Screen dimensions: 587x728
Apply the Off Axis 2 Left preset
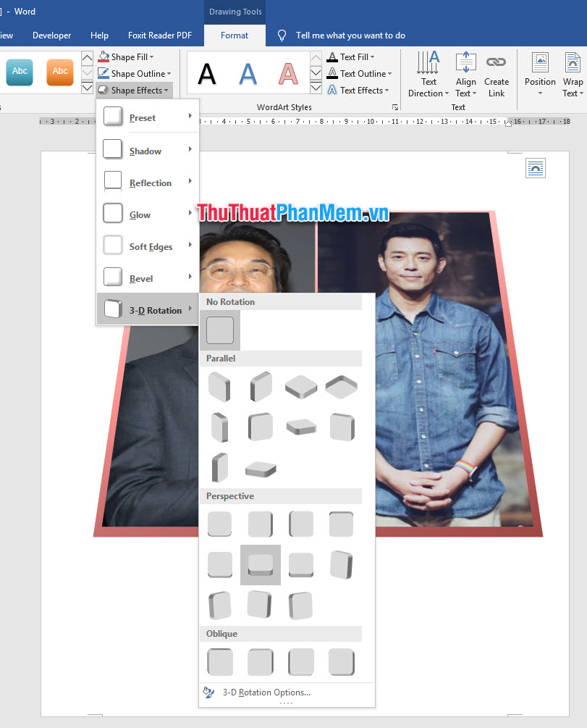click(x=342, y=427)
